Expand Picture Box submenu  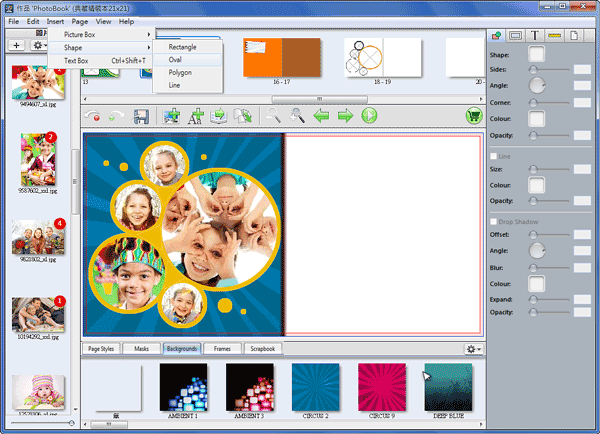tap(101, 34)
